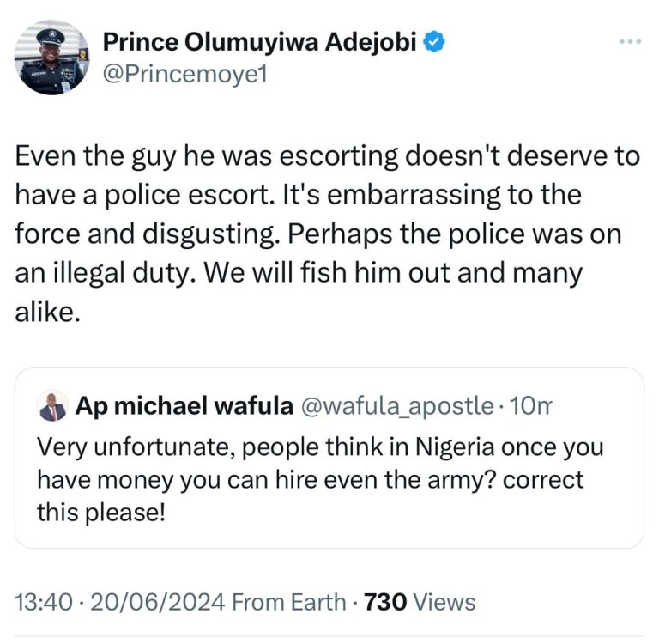Click the 'force and disgusting' tweet line
This screenshot has height=644, width=659.
[x=317, y=234]
